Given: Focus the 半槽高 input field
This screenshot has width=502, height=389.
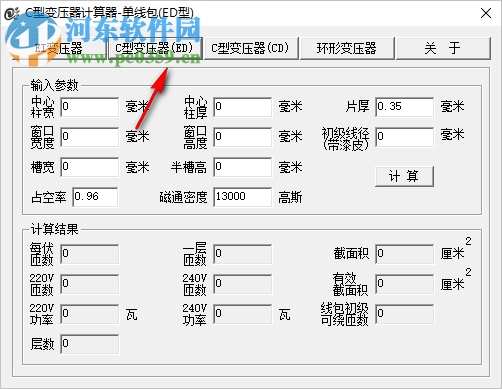Looking at the screenshot, I should tap(242, 167).
